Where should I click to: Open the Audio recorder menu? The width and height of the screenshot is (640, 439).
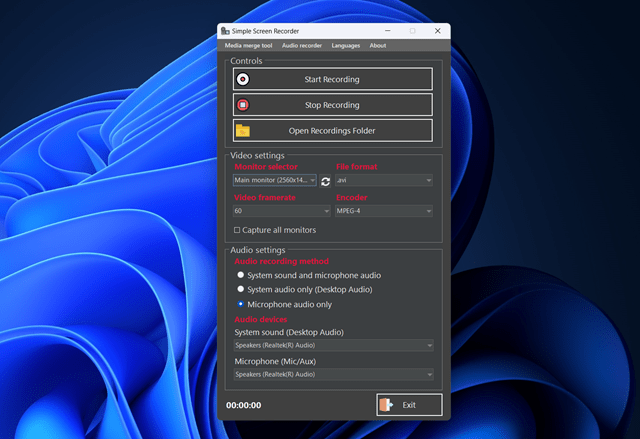coord(302,46)
